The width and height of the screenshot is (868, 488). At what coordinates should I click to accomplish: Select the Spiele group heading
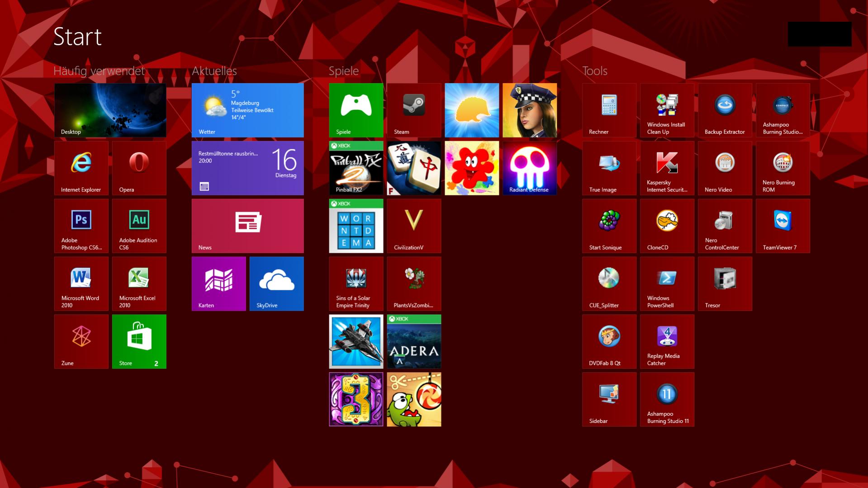344,71
